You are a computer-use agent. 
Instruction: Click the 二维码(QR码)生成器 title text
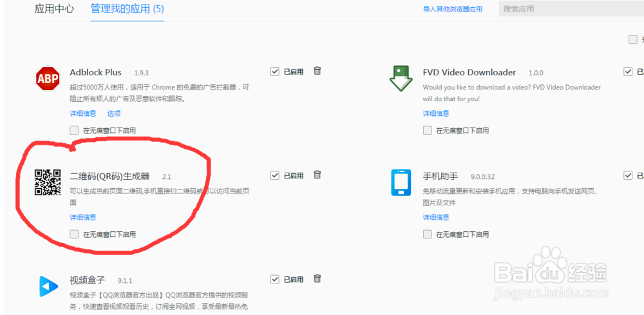click(110, 177)
